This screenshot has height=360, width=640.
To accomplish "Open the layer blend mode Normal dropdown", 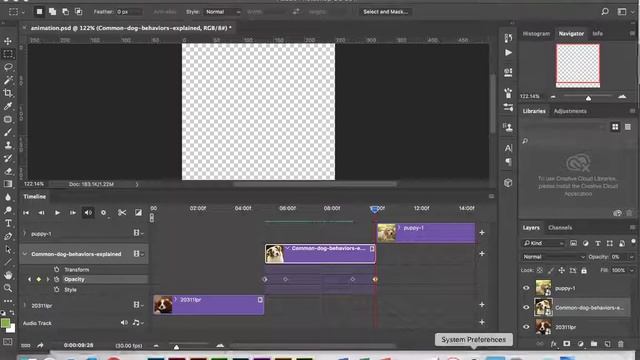I will 553,257.
